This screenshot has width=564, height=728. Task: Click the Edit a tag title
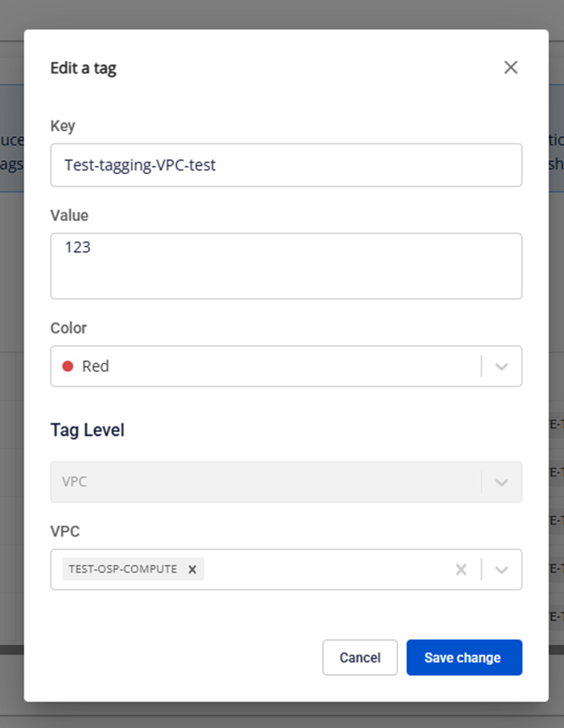pyautogui.click(x=84, y=69)
